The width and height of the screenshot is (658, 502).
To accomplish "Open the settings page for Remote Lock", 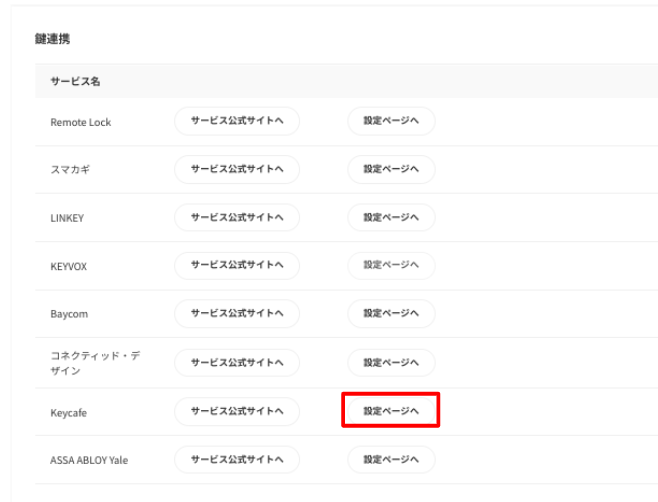I will tap(391, 121).
